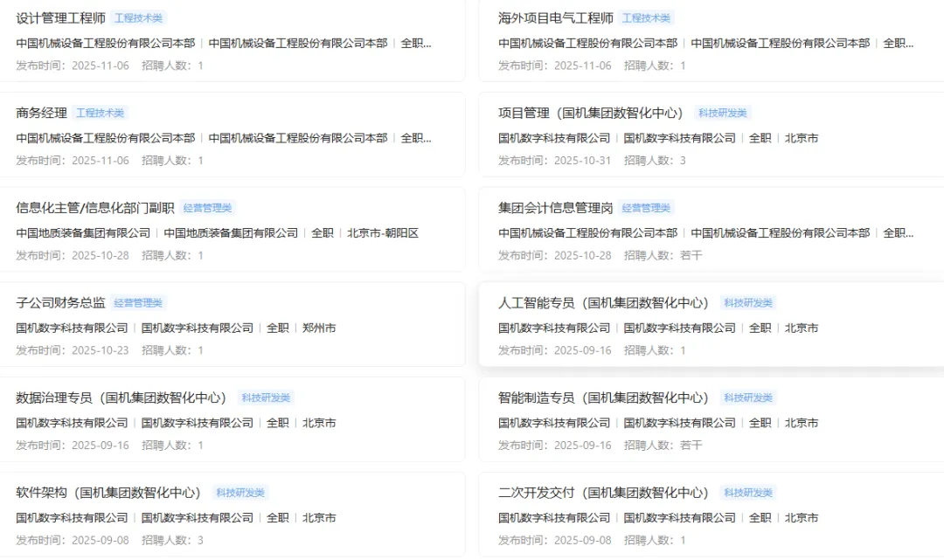Viewport: 944px width, 560px height.
Task: Open the 信息化主管/信息化部门副职 posting
Action: (95, 208)
